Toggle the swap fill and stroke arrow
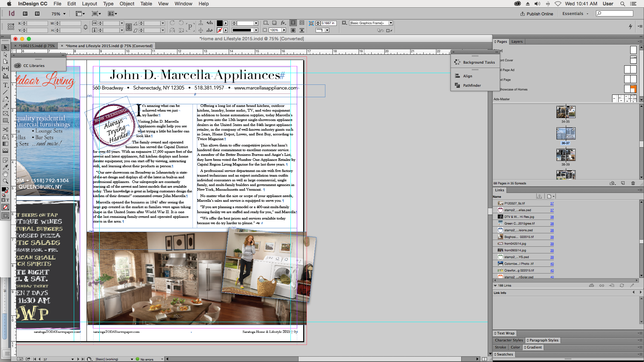This screenshot has width=644, height=362. tap(7, 188)
